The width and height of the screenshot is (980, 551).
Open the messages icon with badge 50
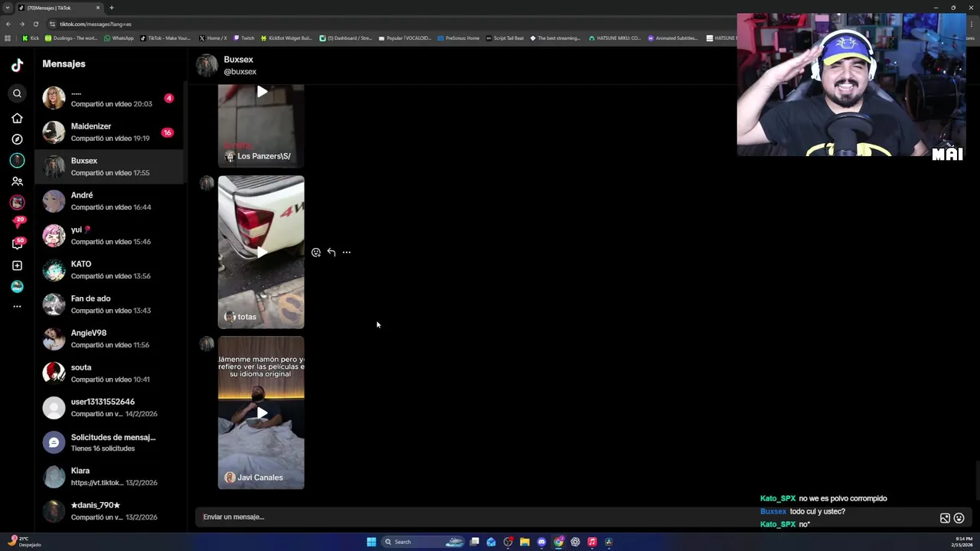pyautogui.click(x=17, y=244)
